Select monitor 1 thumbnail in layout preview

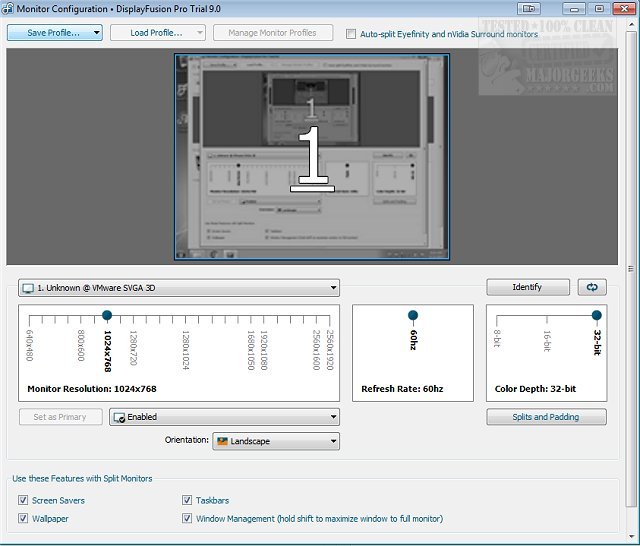(x=312, y=157)
